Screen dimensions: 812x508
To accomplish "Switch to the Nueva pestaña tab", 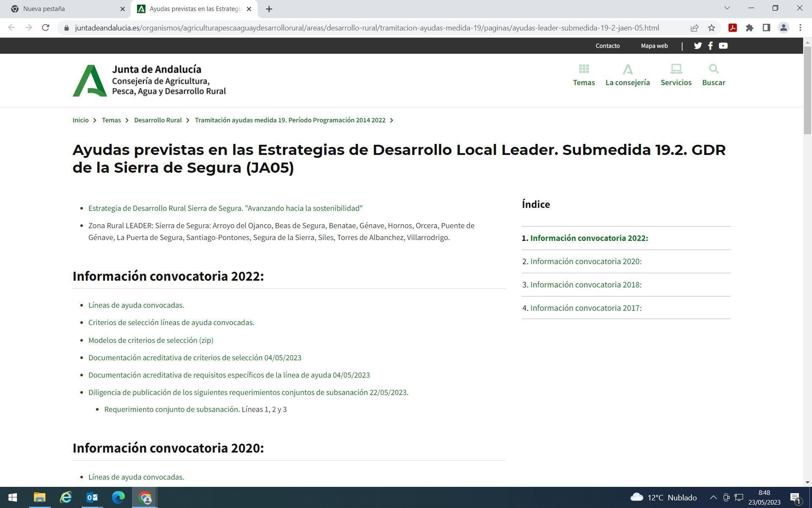I will click(x=66, y=9).
